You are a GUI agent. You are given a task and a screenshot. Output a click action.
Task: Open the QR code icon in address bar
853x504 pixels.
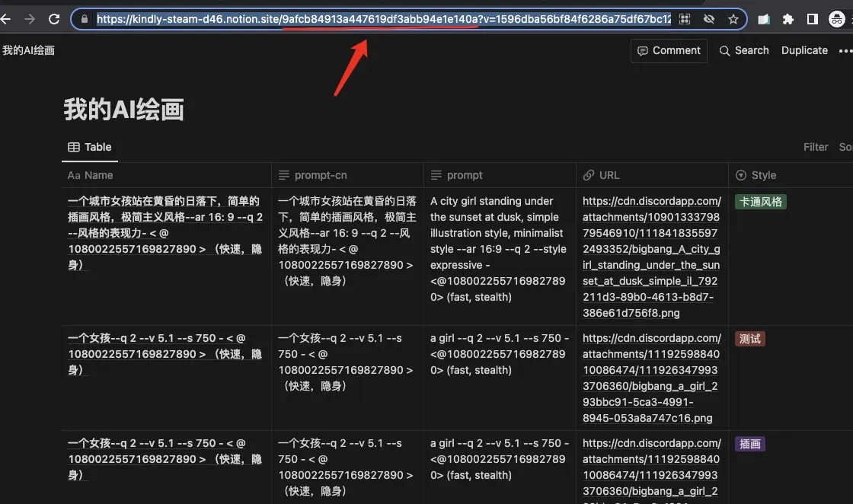[x=685, y=19]
